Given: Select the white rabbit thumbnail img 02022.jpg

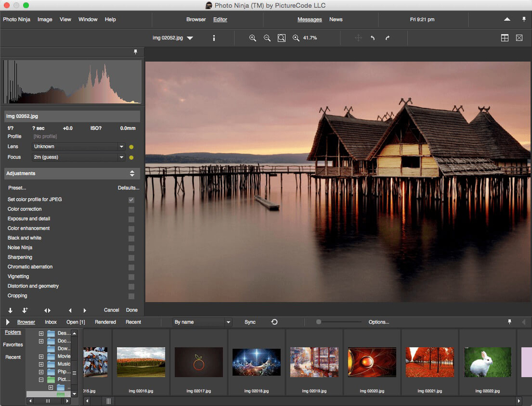Looking at the screenshot, I should 487,362.
